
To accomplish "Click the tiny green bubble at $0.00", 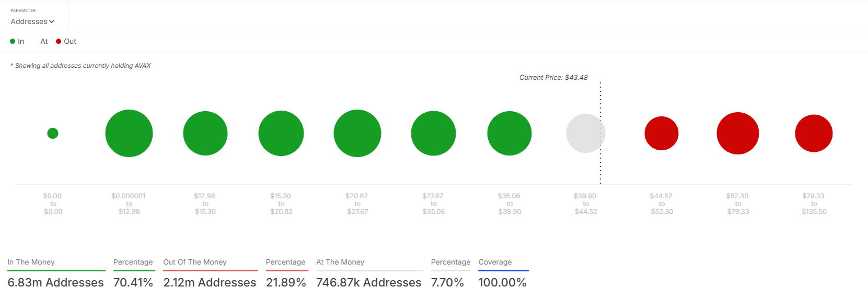I will pos(53,134).
